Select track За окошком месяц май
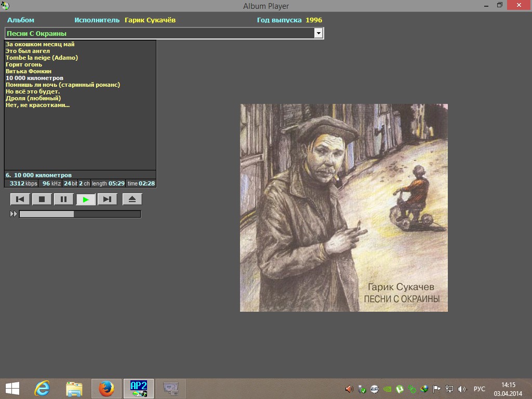Viewport: 532px width, 399px height. 40,44
